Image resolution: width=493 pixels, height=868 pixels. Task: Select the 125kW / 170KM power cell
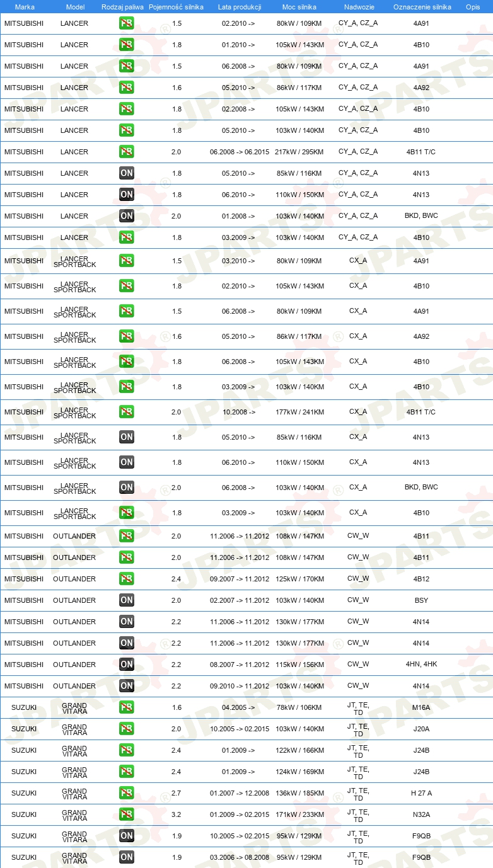[x=299, y=579]
